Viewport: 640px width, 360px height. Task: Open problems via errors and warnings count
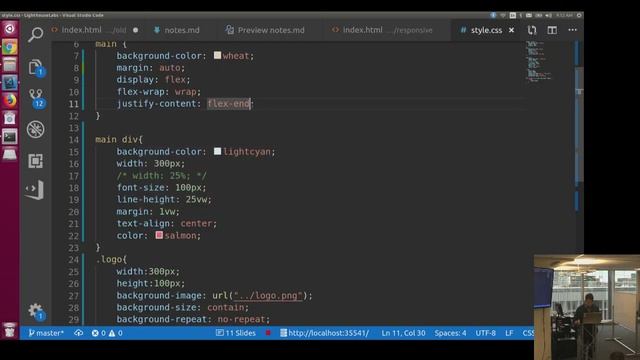coord(107,333)
